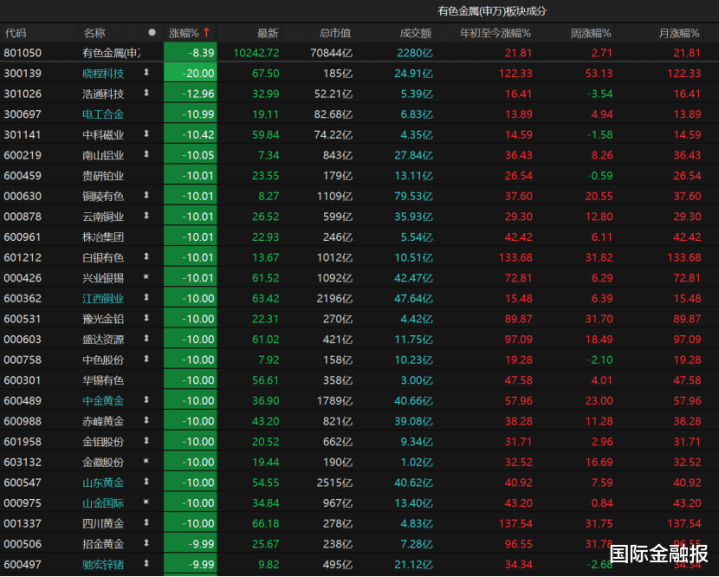Sort by the 周涨幅% column header

click(x=591, y=33)
